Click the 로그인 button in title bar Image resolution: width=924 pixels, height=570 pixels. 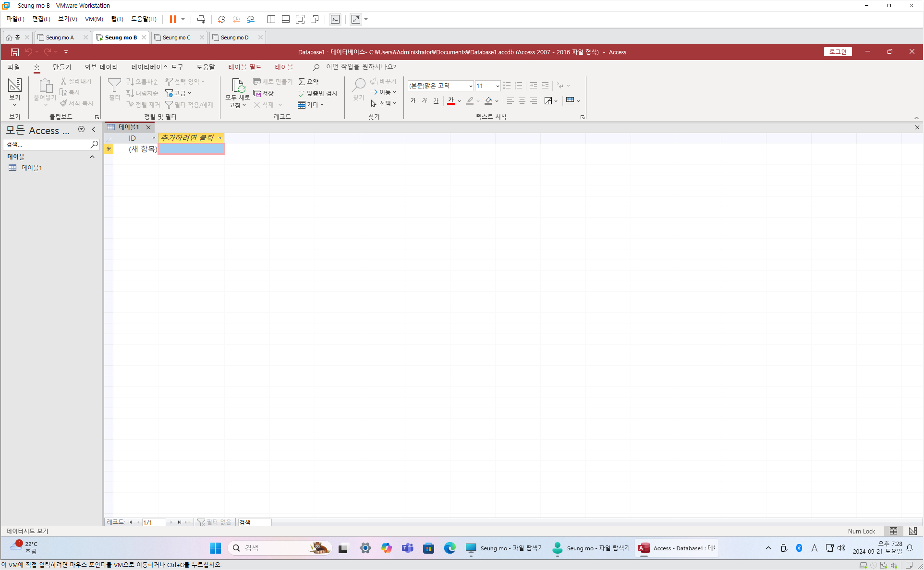[838, 52]
